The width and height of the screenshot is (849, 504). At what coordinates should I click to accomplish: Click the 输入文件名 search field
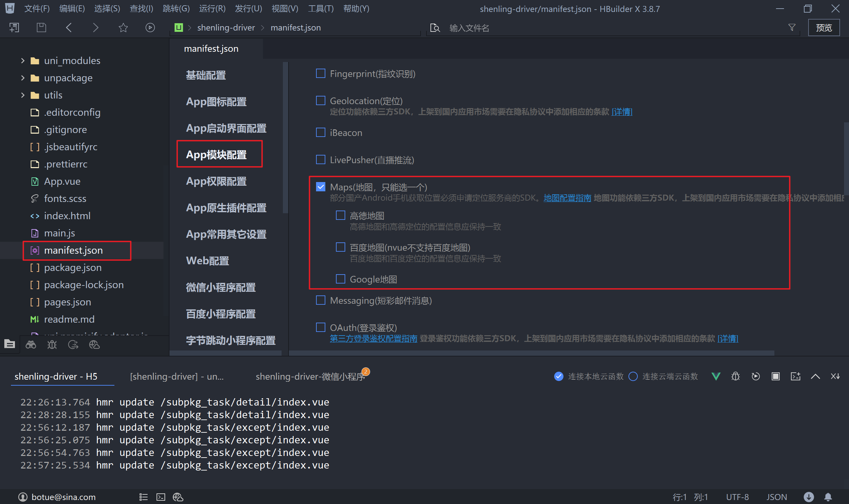click(469, 28)
